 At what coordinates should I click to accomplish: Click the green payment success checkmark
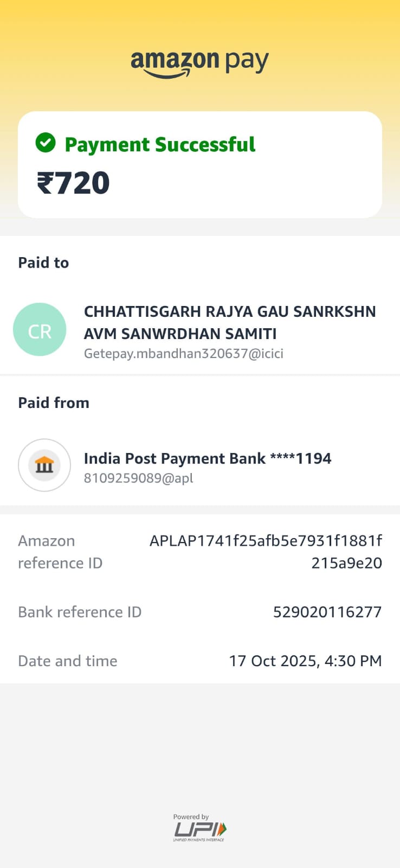click(46, 143)
